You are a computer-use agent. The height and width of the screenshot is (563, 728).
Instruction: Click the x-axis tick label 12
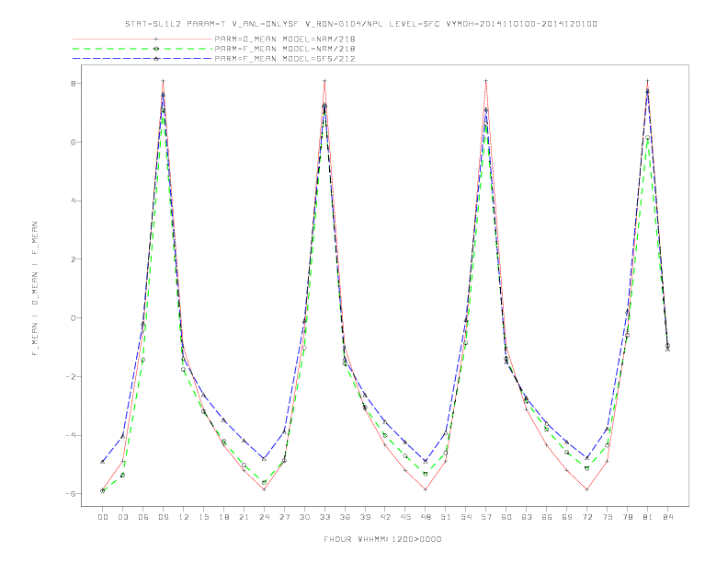coord(184,517)
